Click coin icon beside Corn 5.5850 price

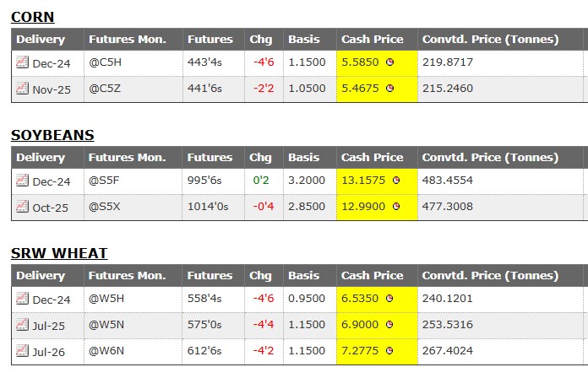[389, 62]
